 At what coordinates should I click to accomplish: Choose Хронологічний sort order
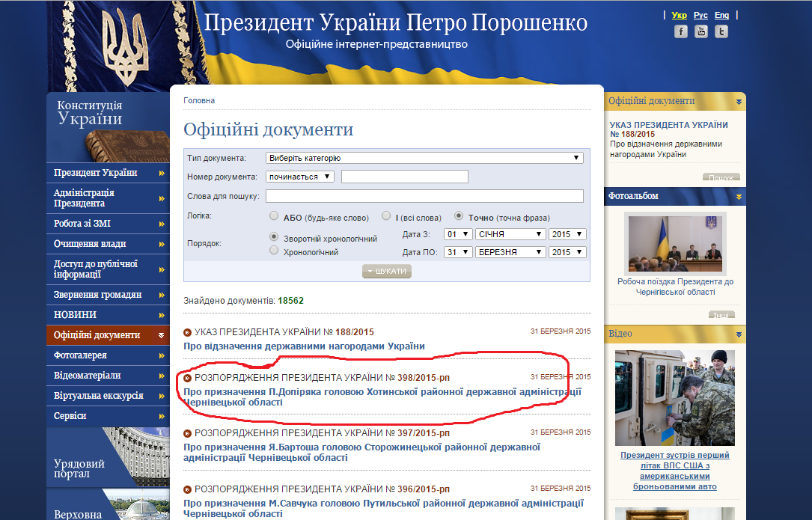click(274, 251)
